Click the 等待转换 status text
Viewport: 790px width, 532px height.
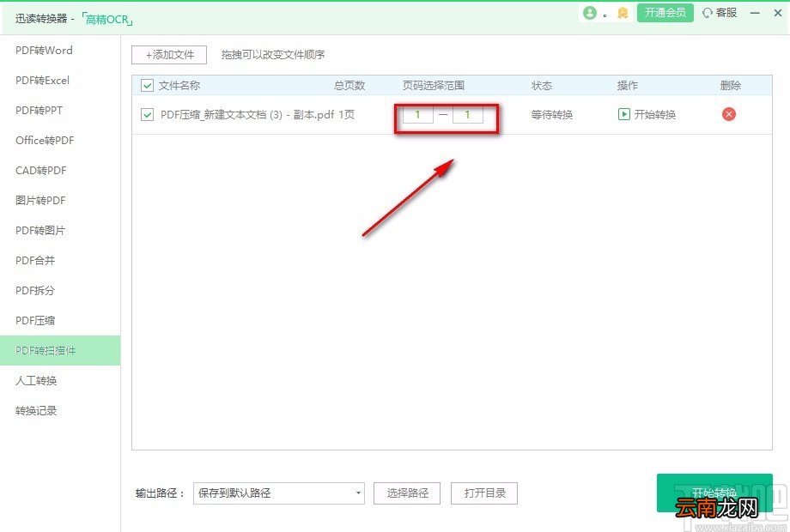click(x=551, y=115)
